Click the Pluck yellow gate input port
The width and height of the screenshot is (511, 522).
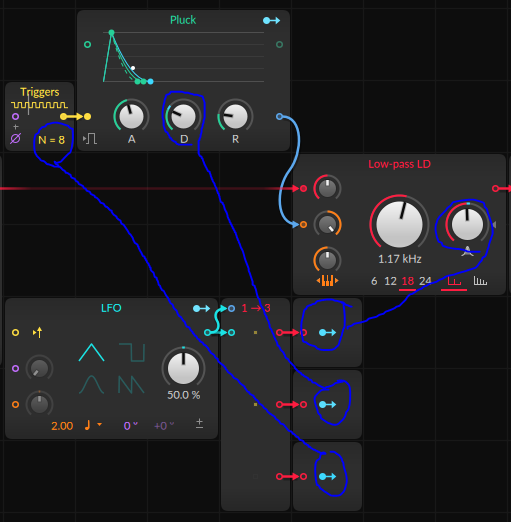87,116
